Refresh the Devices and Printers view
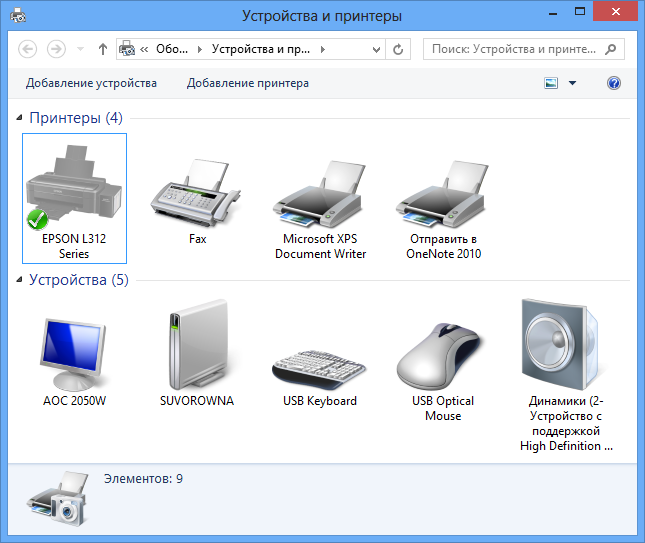Viewport: 645px width, 543px height. (398, 49)
